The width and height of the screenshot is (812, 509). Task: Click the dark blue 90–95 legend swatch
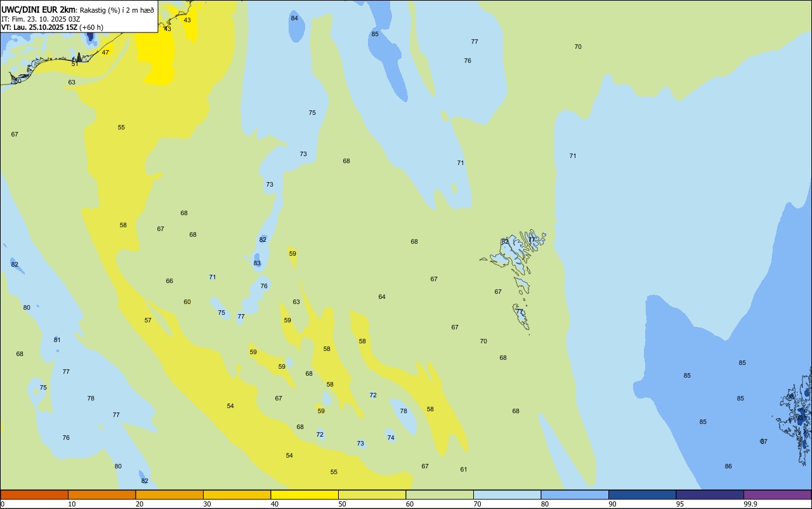(x=642, y=494)
